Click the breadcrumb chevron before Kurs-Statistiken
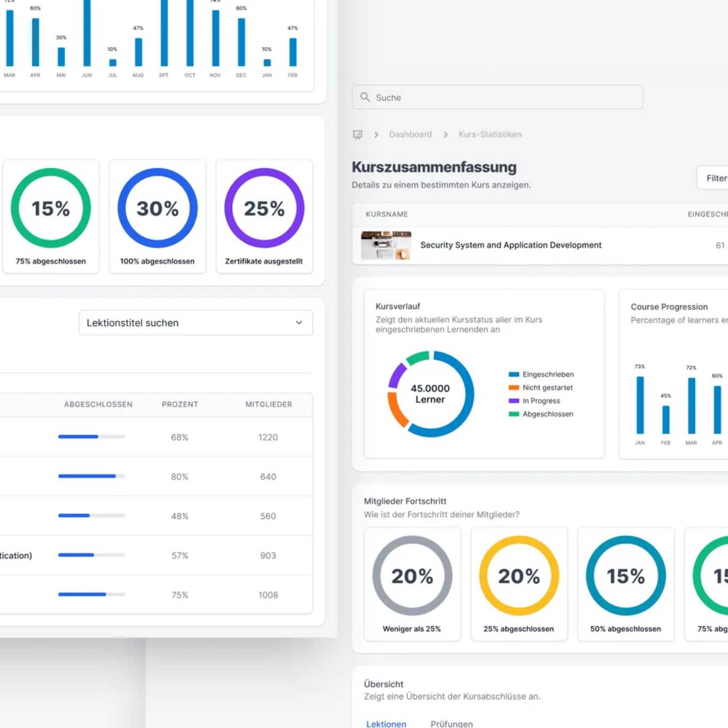 point(446,134)
